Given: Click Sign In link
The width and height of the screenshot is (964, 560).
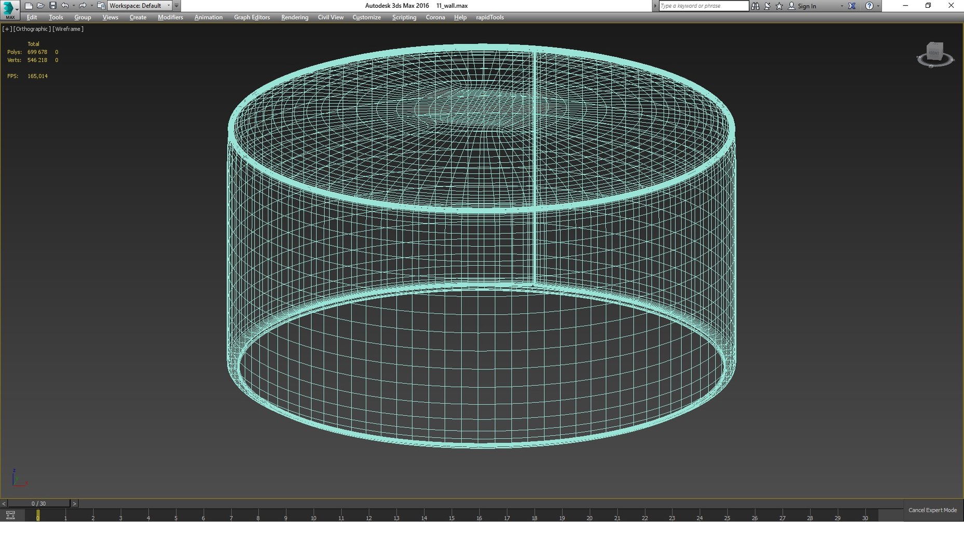Looking at the screenshot, I should (x=807, y=6).
